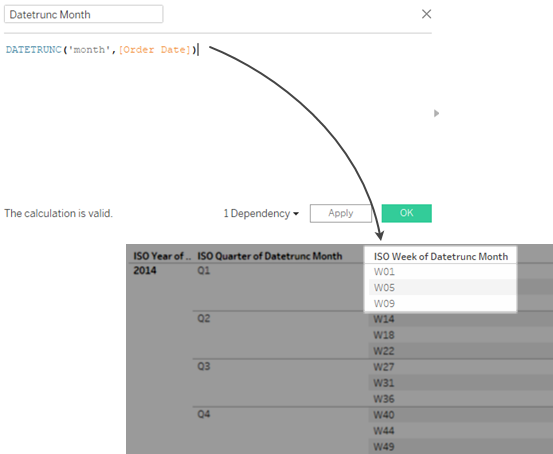Expand the function list side arrow
Image resolution: width=553 pixels, height=454 pixels.
436,113
